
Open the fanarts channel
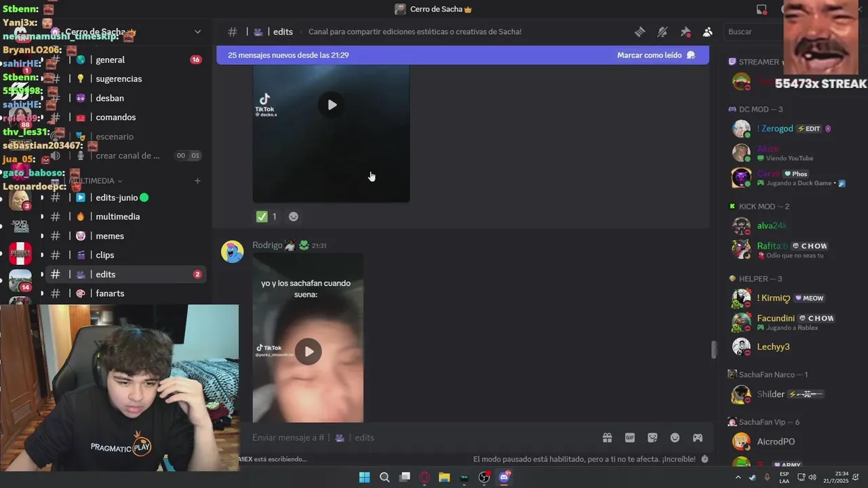125,293
